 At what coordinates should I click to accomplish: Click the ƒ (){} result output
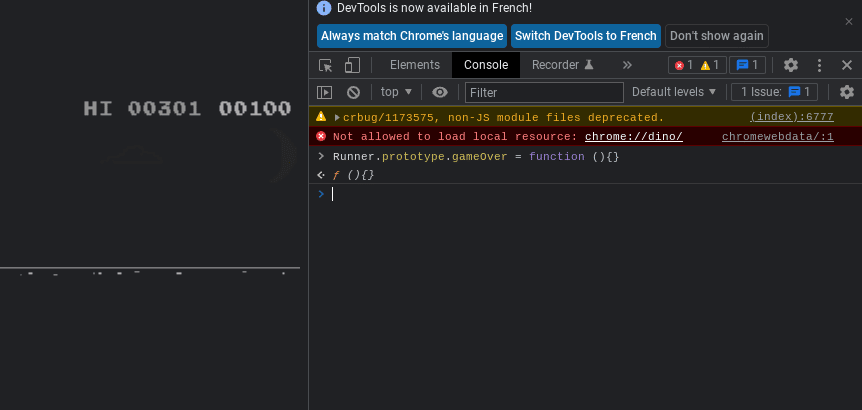click(353, 175)
